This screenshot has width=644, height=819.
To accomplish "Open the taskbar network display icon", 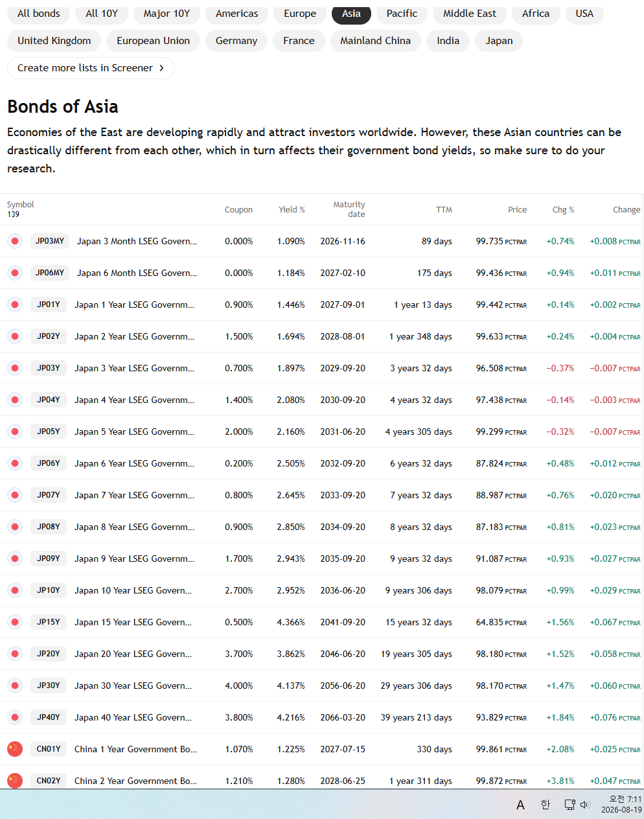I will (569, 805).
